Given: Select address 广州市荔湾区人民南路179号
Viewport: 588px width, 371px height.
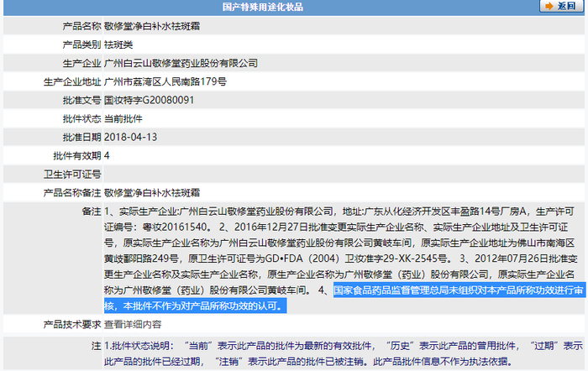Looking at the screenshot, I should (x=165, y=81).
